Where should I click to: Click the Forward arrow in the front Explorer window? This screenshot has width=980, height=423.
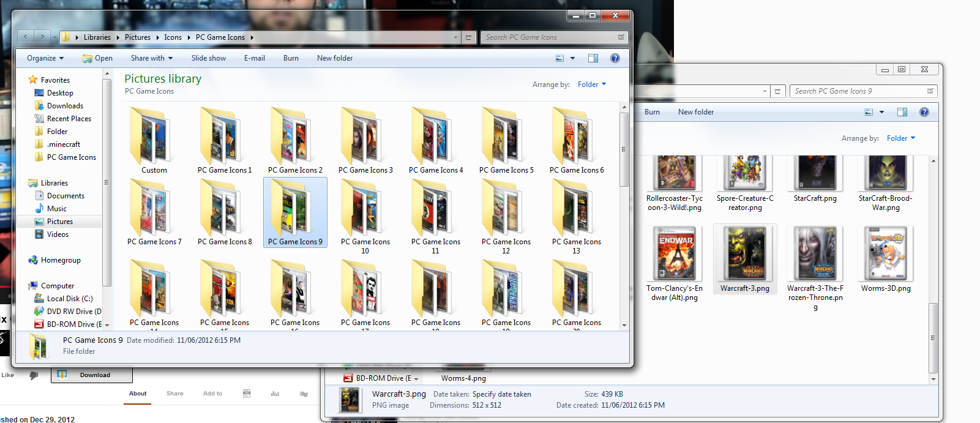[42, 37]
